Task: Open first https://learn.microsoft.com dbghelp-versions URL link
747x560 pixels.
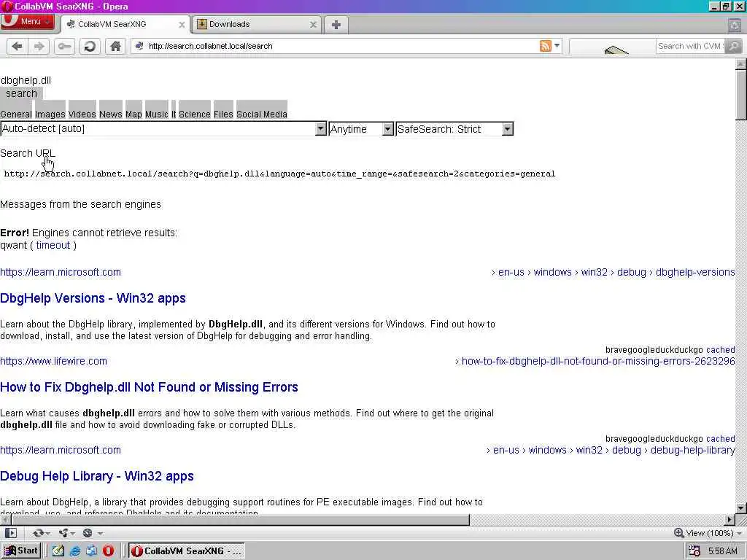Action: click(x=61, y=273)
